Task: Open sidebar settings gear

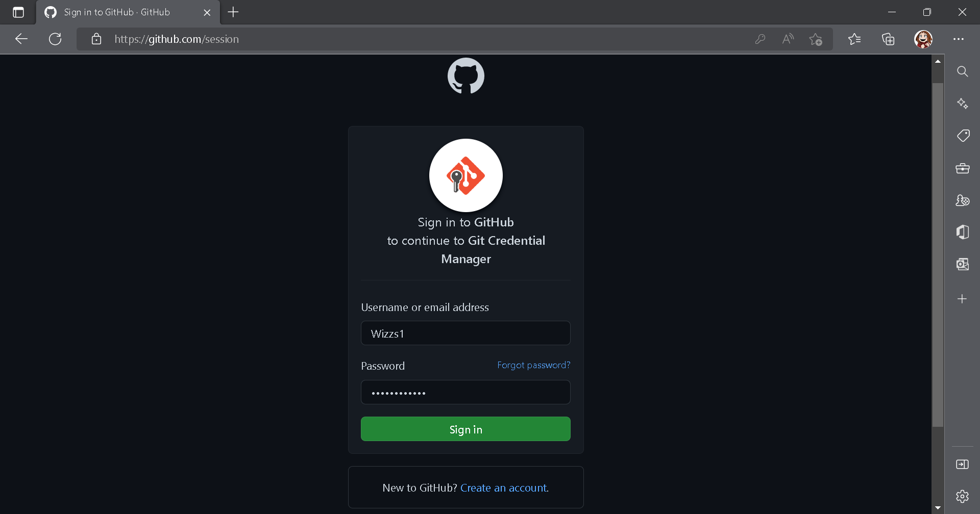Action: (963, 496)
